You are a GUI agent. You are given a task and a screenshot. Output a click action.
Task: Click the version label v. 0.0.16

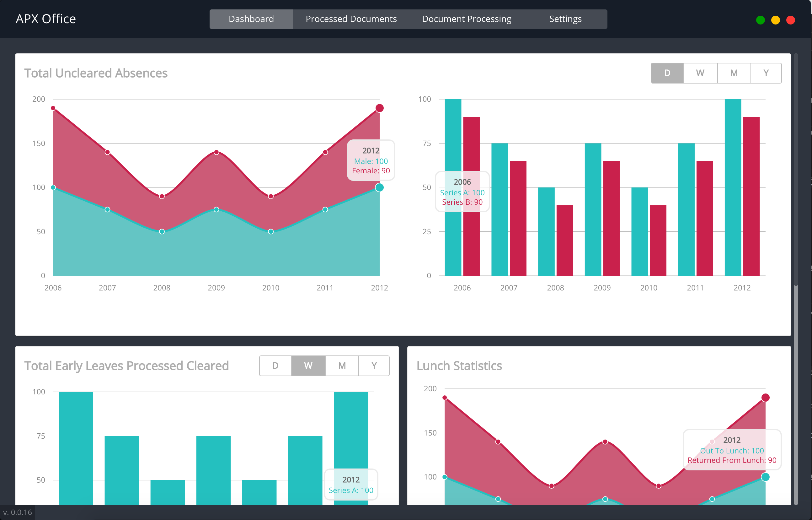pos(18,512)
